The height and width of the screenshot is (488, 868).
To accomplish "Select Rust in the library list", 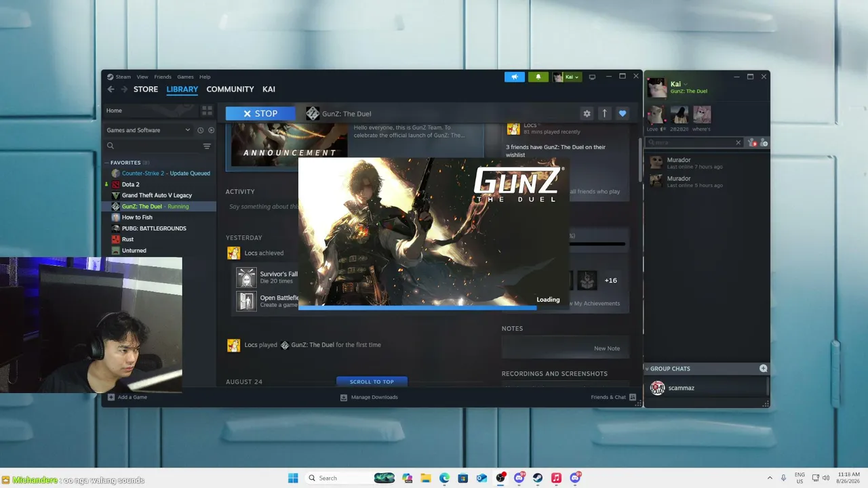I will coord(160,239).
